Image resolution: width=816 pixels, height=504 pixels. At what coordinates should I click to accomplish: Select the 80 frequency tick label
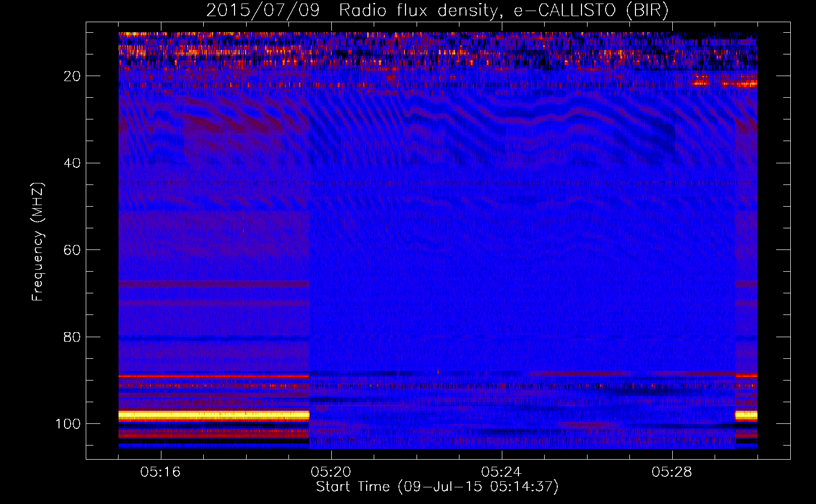72,337
